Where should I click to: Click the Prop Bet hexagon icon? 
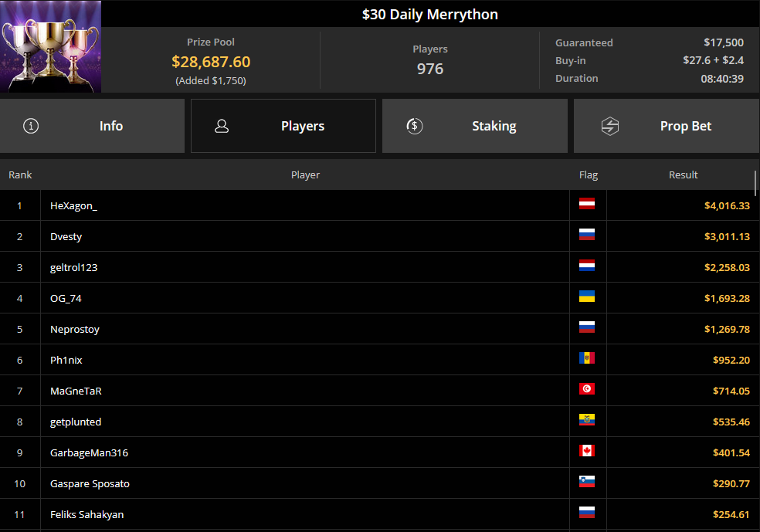tap(610, 126)
